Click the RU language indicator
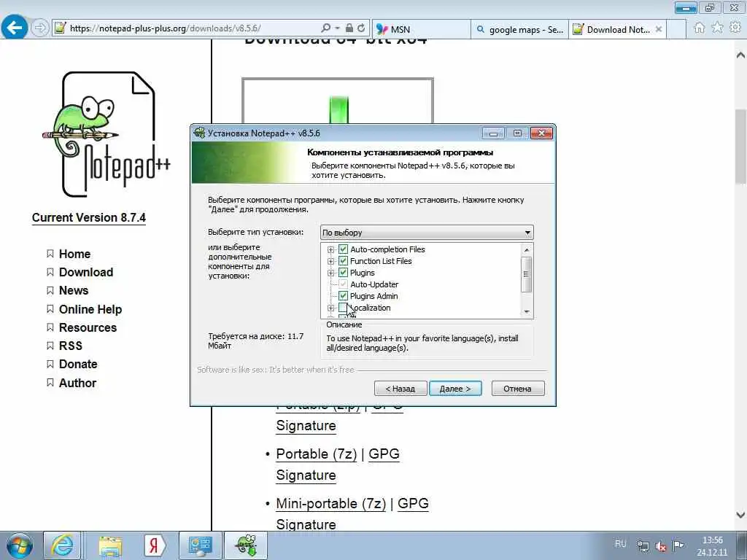Screen dimensions: 747x560 [x=620, y=544]
